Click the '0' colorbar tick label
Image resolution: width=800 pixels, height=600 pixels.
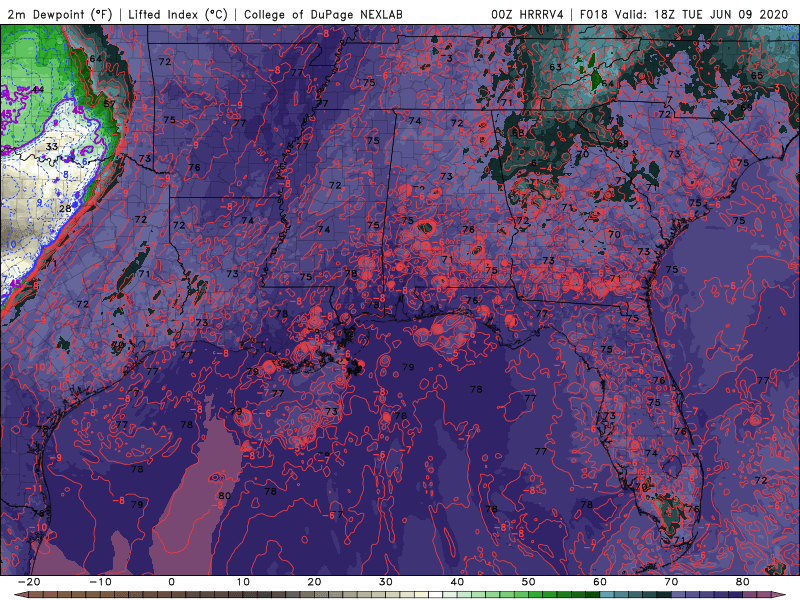(x=171, y=582)
